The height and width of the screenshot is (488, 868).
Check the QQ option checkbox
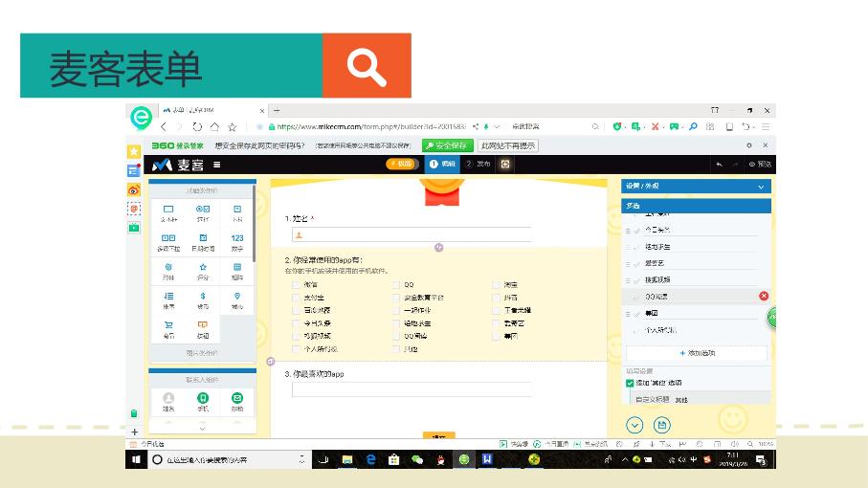[x=396, y=285]
